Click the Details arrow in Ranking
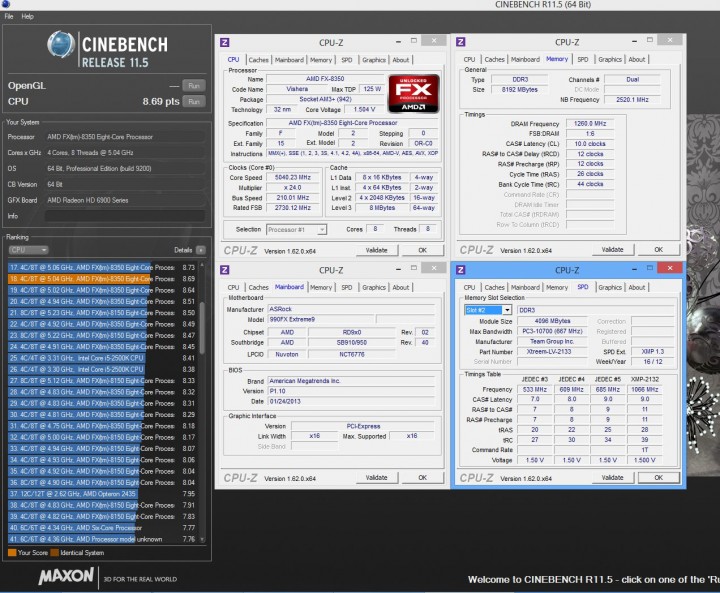720x593 pixels. [201, 250]
